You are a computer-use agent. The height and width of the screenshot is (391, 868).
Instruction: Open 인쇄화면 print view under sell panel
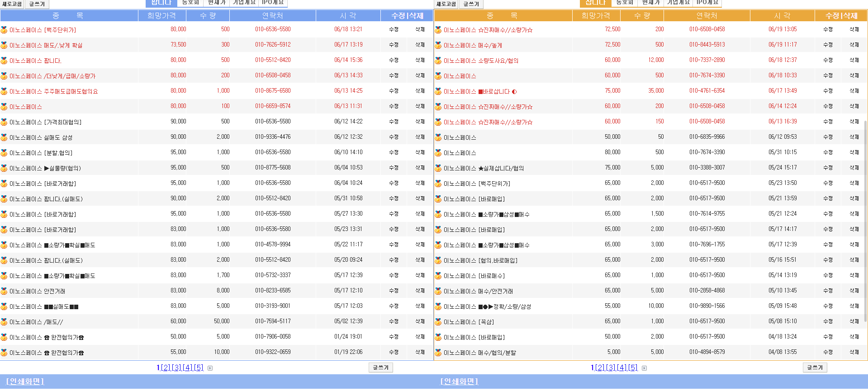(25, 382)
